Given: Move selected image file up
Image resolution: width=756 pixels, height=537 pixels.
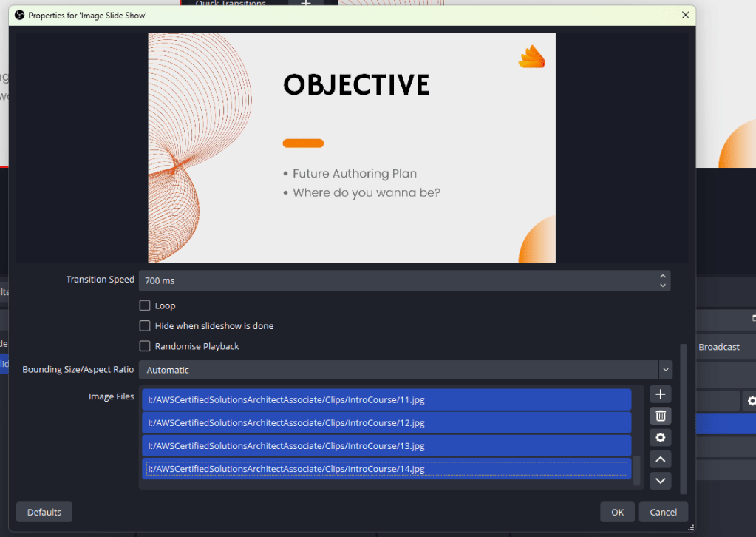Looking at the screenshot, I should (660, 459).
